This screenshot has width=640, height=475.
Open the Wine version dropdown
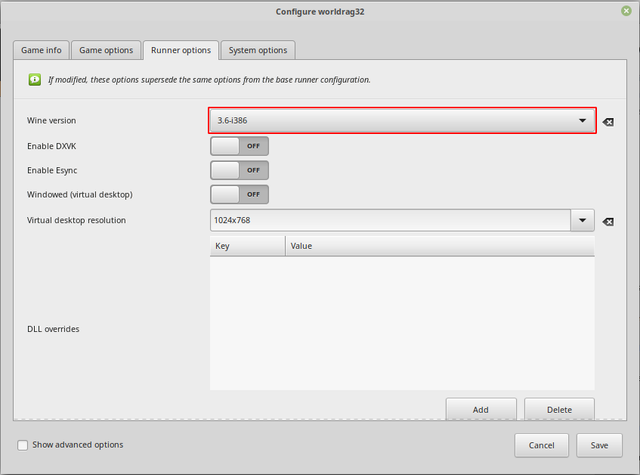(x=402, y=120)
